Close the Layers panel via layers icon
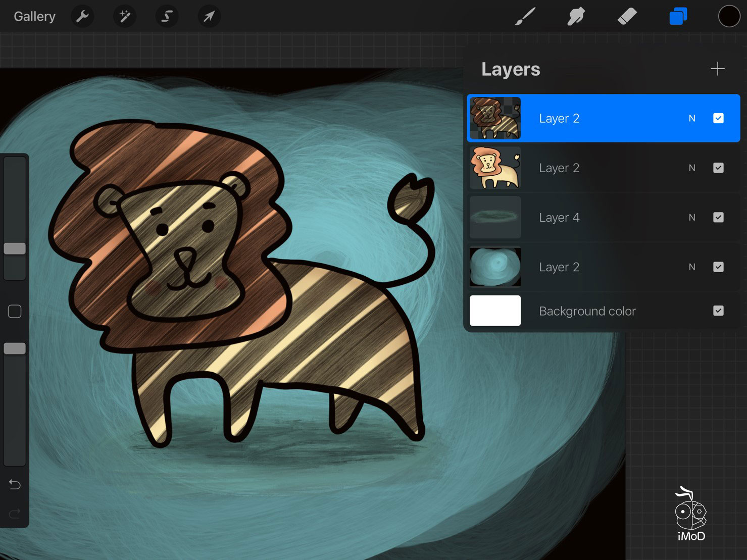747x560 pixels. point(678,17)
